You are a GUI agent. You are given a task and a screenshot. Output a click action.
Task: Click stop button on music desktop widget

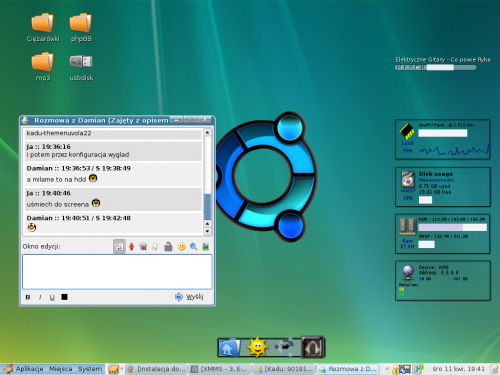point(417,67)
